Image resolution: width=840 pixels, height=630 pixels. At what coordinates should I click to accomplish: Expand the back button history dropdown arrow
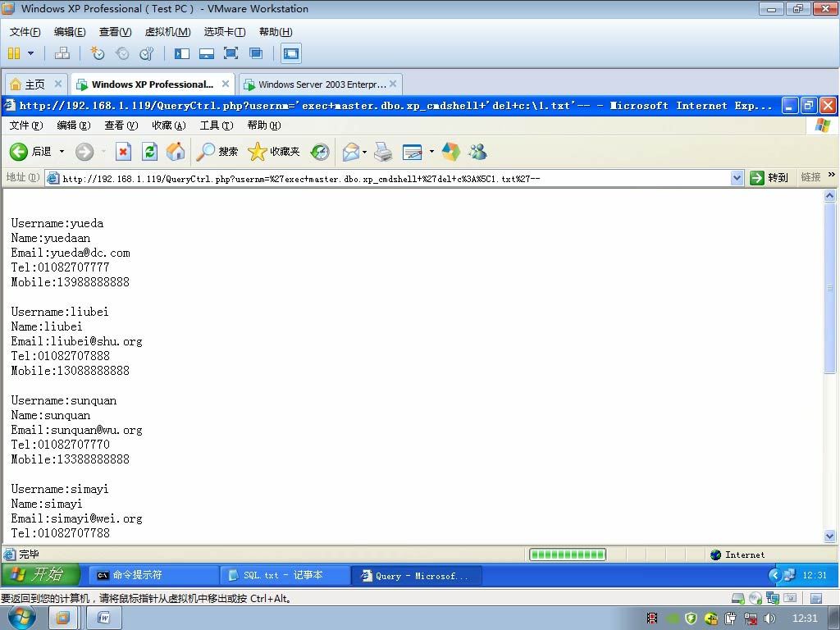pos(62,152)
